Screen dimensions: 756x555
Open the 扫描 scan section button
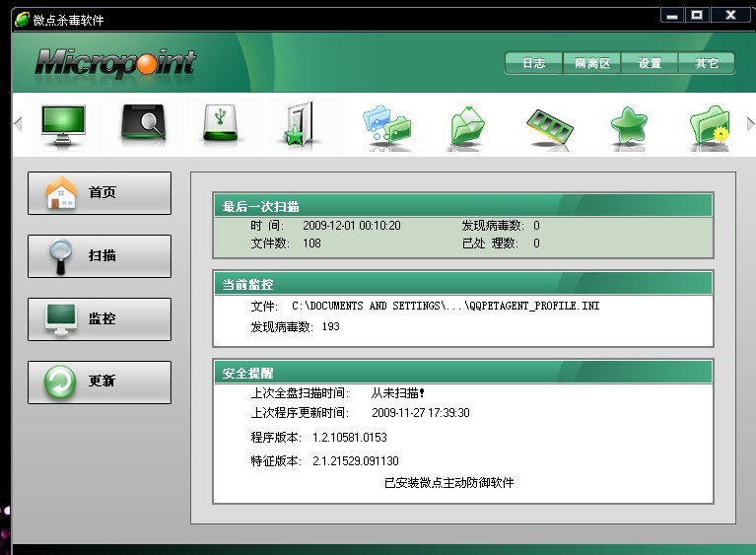point(100,256)
